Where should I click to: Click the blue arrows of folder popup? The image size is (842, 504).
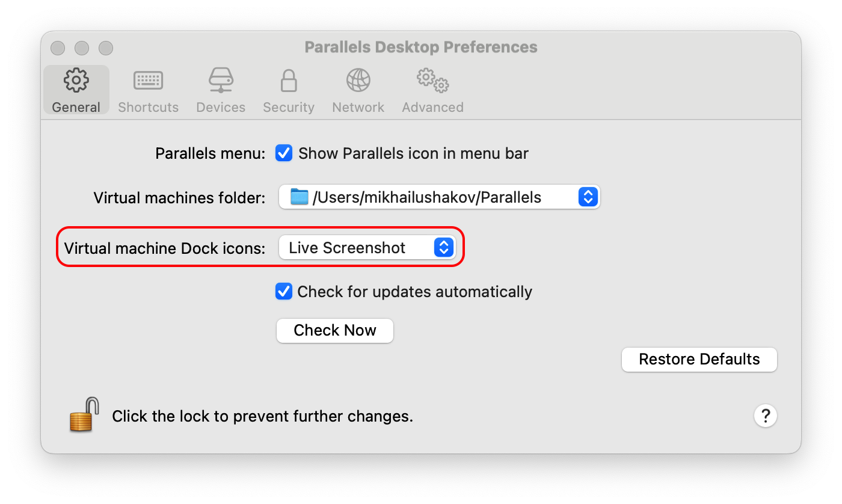[588, 197]
